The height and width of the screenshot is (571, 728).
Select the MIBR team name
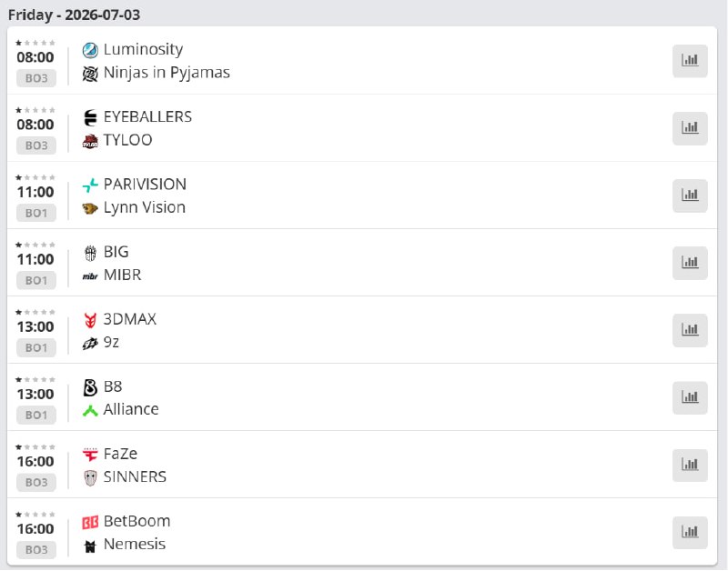click(123, 275)
